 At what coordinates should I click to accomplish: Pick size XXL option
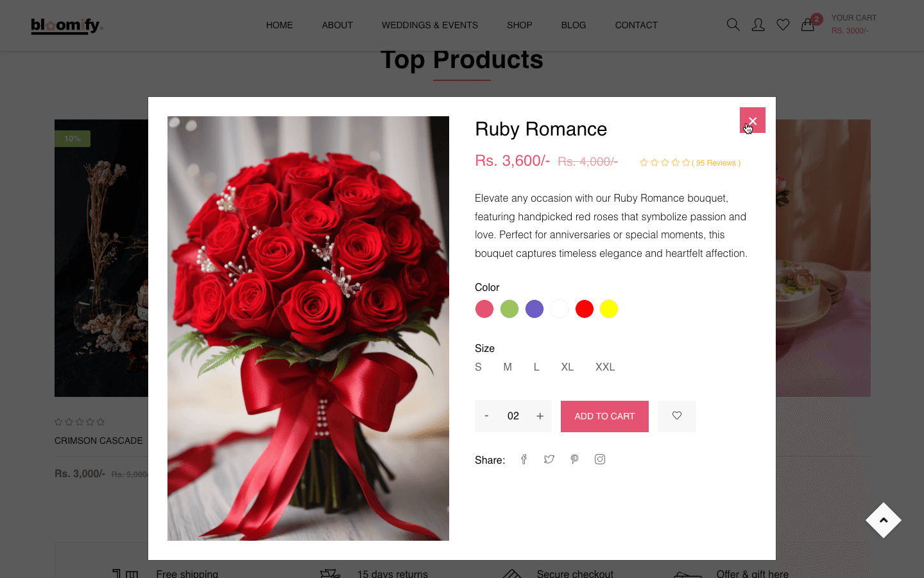pos(605,367)
